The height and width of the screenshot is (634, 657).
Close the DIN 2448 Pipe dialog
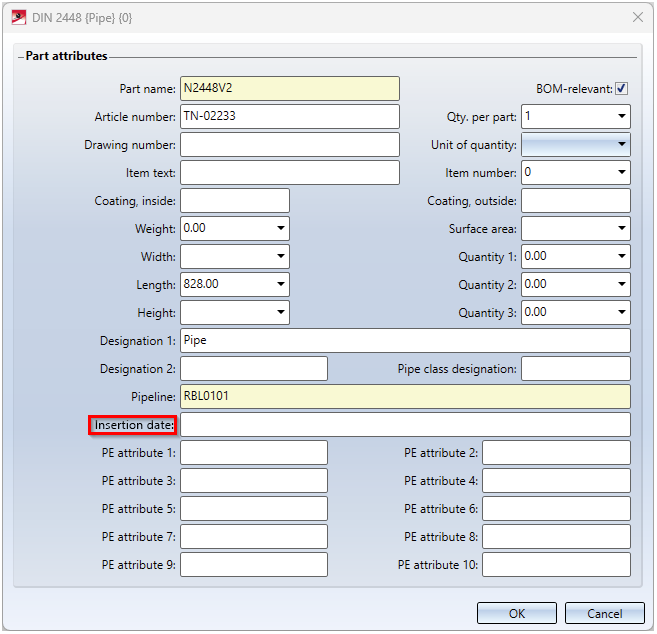click(637, 18)
